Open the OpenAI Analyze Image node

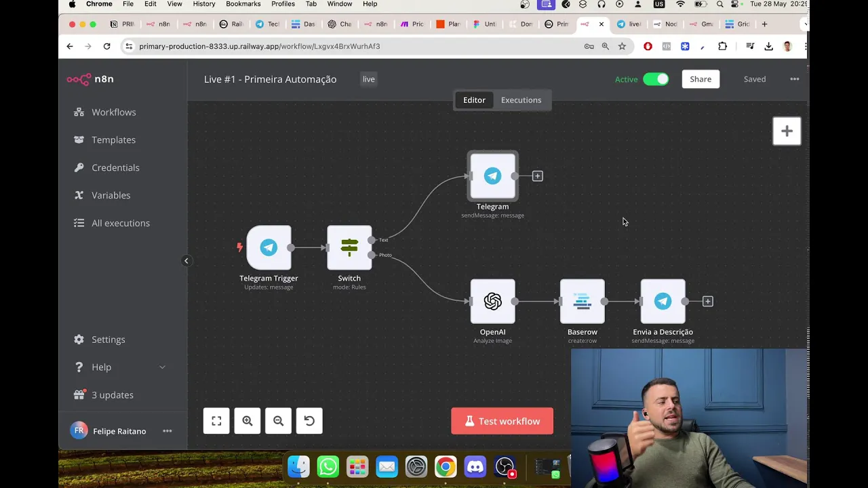click(x=492, y=302)
